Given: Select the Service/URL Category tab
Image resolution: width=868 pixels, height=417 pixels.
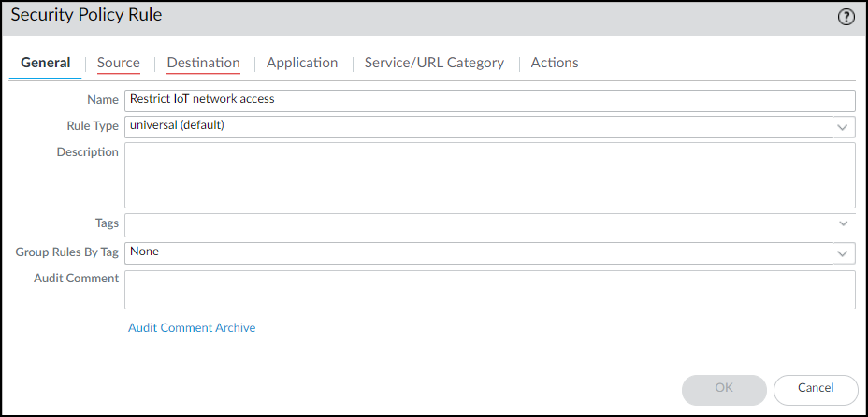Looking at the screenshot, I should [x=434, y=63].
